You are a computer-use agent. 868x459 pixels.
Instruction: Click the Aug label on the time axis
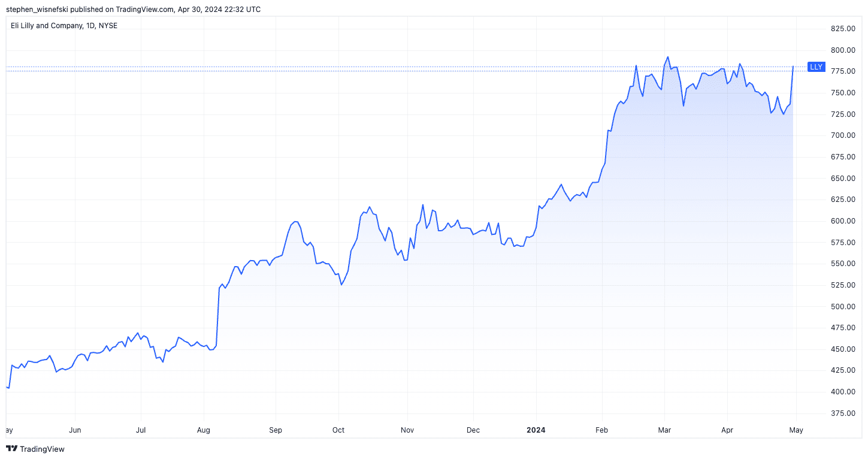[204, 430]
